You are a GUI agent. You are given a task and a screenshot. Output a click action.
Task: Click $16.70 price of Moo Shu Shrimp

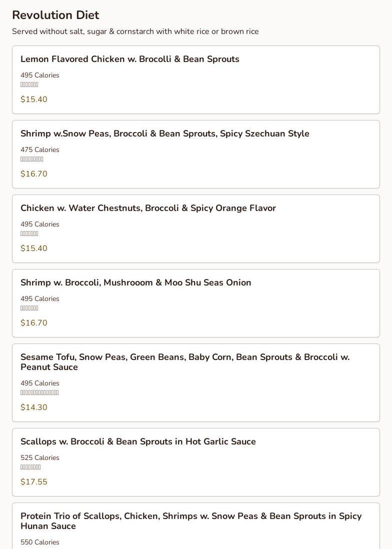tap(34, 323)
